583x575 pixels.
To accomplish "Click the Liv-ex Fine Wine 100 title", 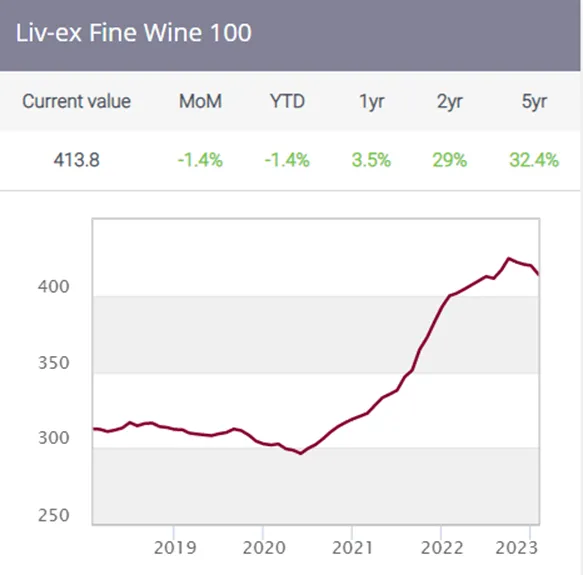I will 133,33.
